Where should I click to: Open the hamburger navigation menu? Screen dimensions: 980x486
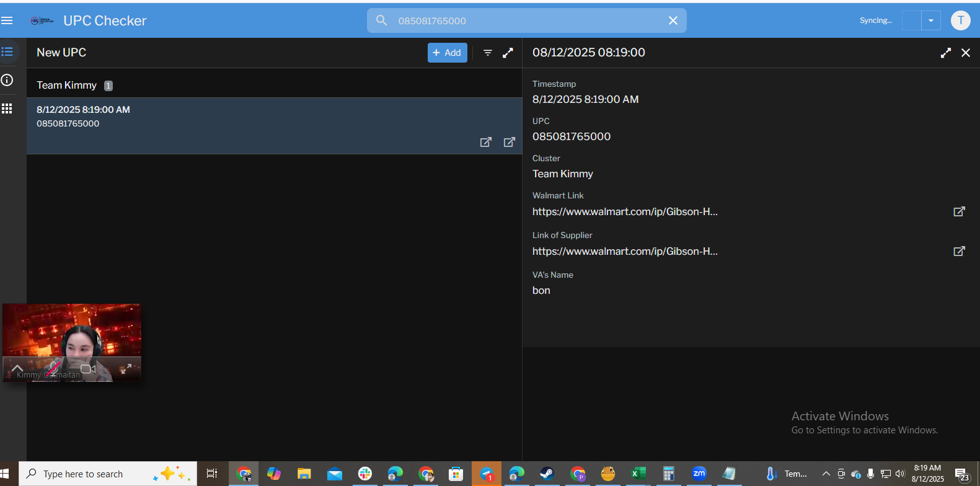point(7,20)
